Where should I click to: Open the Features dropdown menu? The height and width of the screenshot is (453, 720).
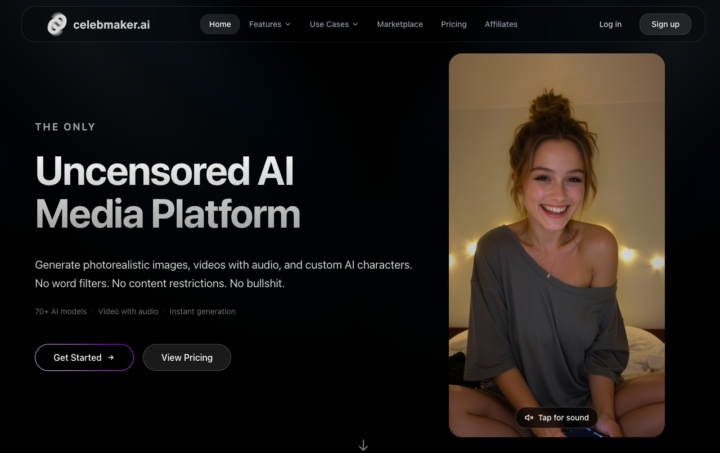265,24
